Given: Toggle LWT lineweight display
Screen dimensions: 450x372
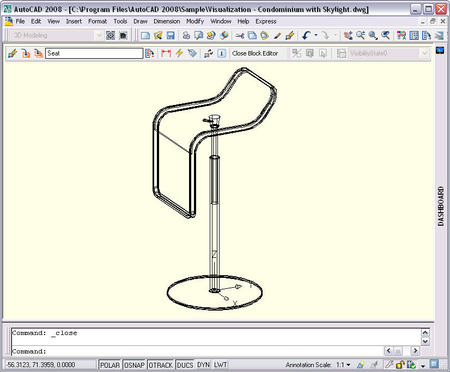Looking at the screenshot, I should click(x=220, y=365).
